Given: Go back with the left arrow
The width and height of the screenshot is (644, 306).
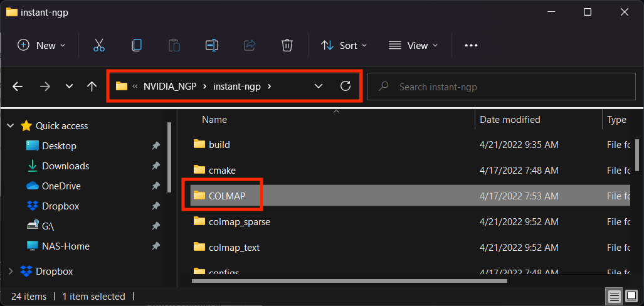Looking at the screenshot, I should tap(18, 87).
